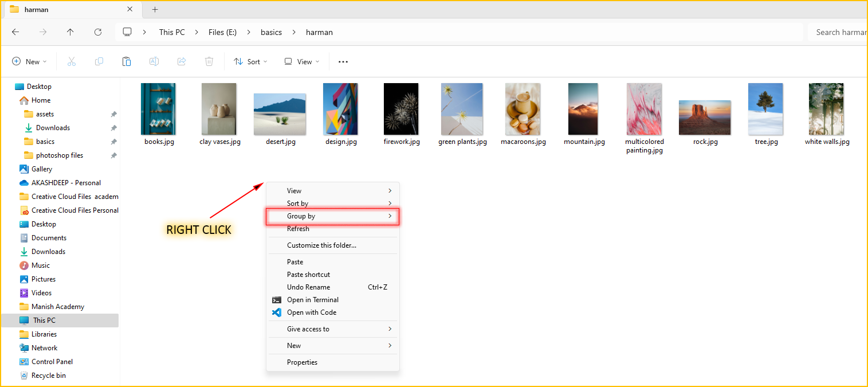Click Customize this folder option
This screenshot has width=868, height=387.
pyautogui.click(x=321, y=245)
